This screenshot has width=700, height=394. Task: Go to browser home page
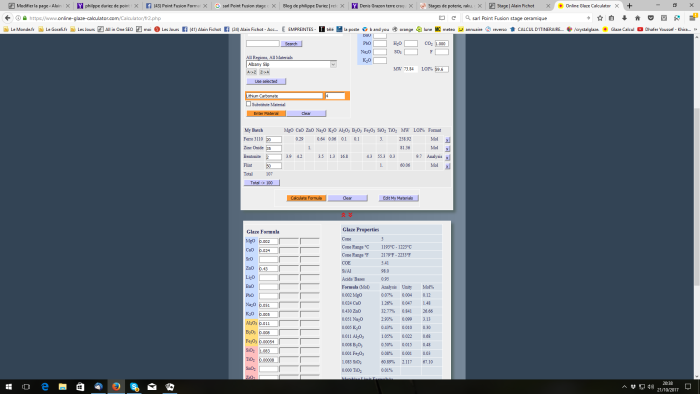pyautogui.click(x=638, y=18)
